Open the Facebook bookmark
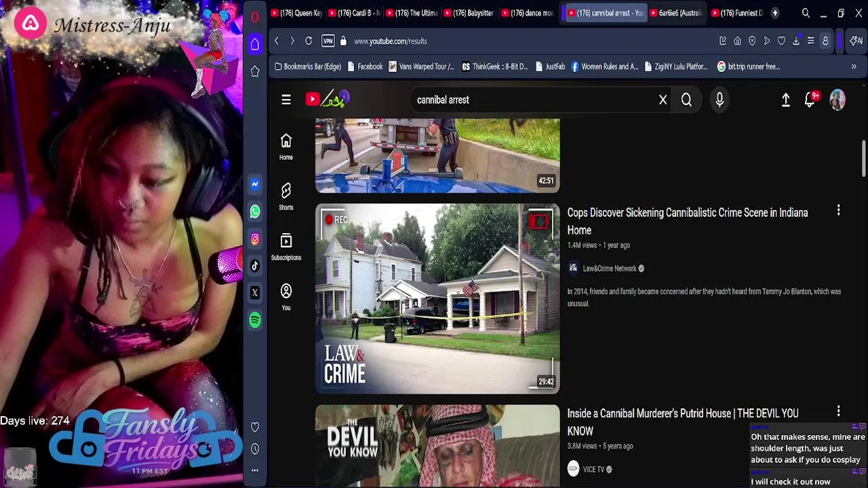Viewport: 868px width, 488px height. coord(365,66)
